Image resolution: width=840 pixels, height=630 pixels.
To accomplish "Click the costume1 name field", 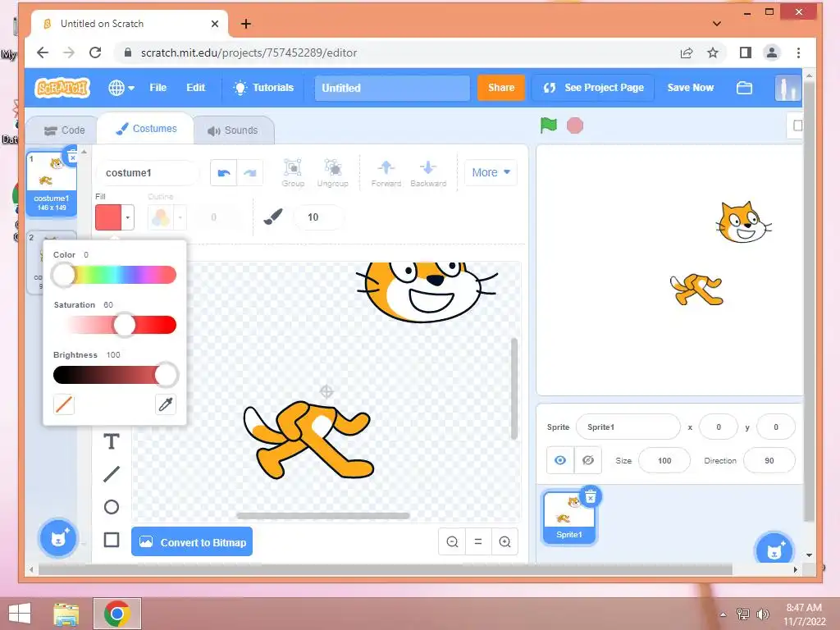I will coord(148,172).
